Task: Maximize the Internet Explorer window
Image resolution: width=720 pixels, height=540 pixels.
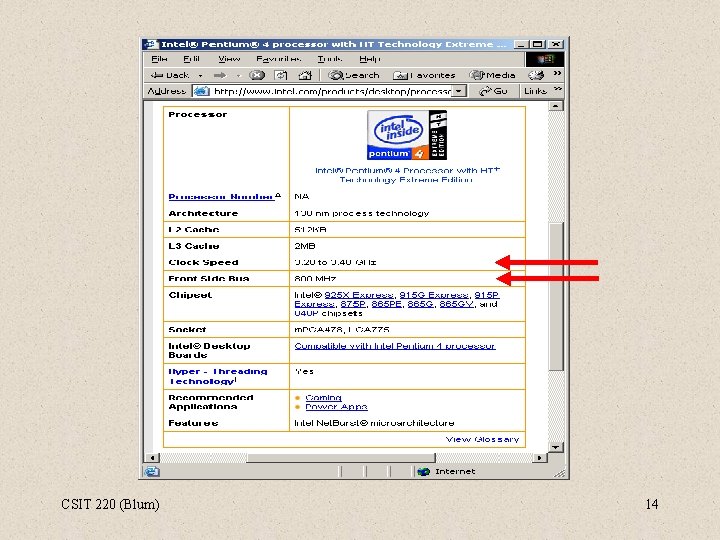Action: (537, 44)
